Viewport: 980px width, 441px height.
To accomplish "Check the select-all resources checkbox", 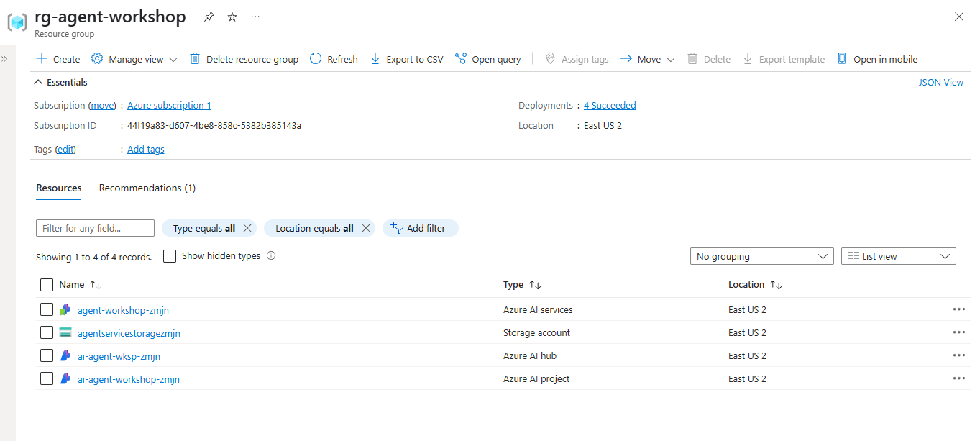I will 47,285.
